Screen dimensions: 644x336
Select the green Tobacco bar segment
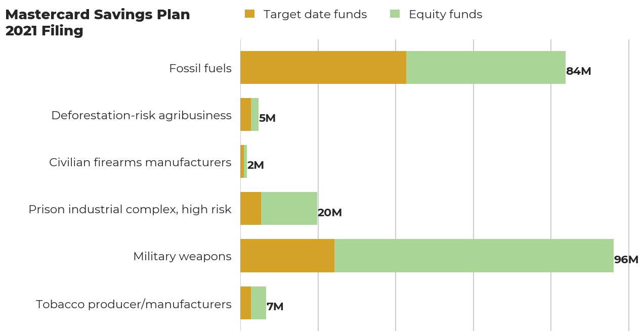(259, 303)
